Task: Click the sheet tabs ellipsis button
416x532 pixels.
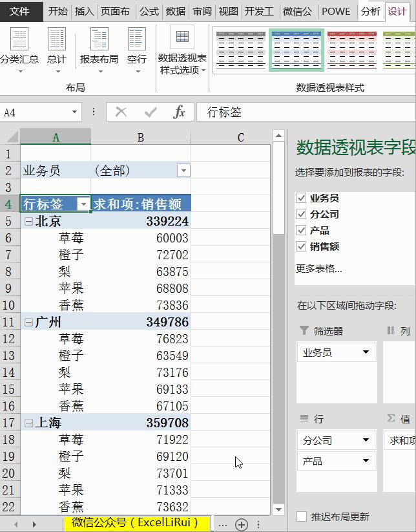Action: (222, 524)
